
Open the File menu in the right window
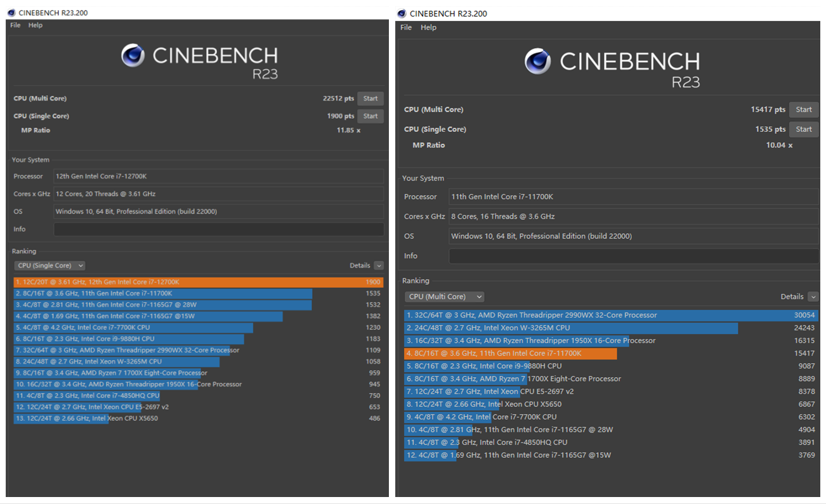pyautogui.click(x=406, y=27)
